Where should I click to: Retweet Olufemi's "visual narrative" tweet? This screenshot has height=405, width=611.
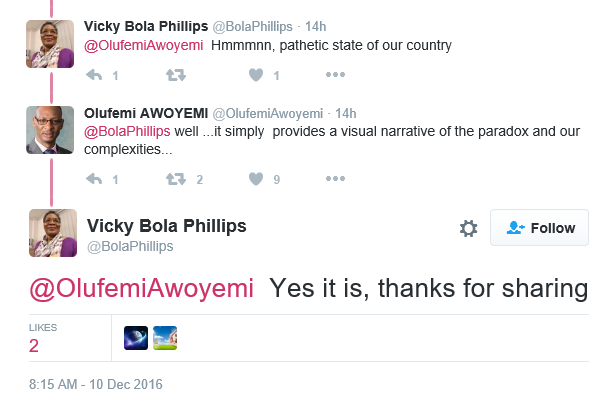tap(175, 179)
